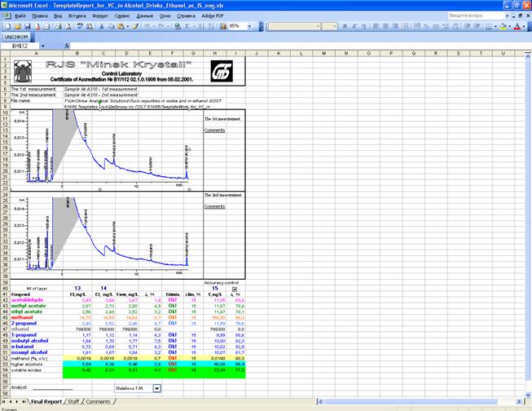Viewport: 532px width, 411px height.
Task: Click the Decrease Indent icon
Action: click(x=468, y=26)
